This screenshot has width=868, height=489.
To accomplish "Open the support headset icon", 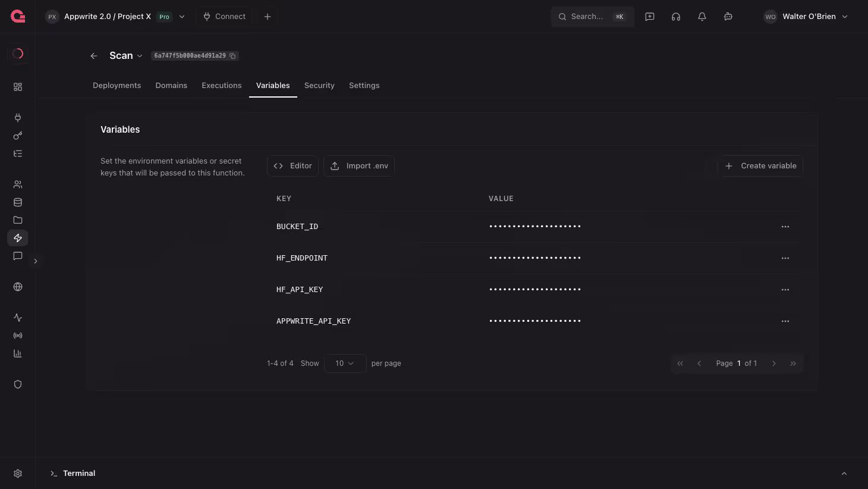I will [x=676, y=17].
